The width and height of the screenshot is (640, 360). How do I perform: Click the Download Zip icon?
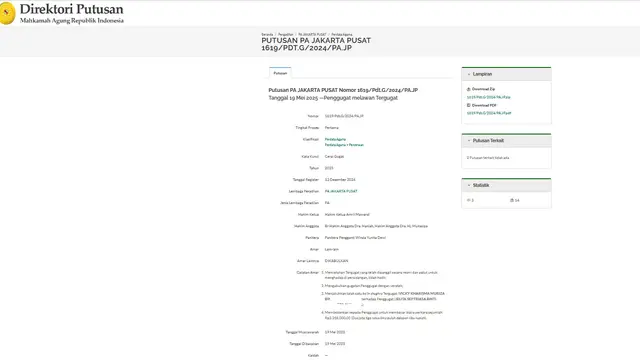click(469, 89)
